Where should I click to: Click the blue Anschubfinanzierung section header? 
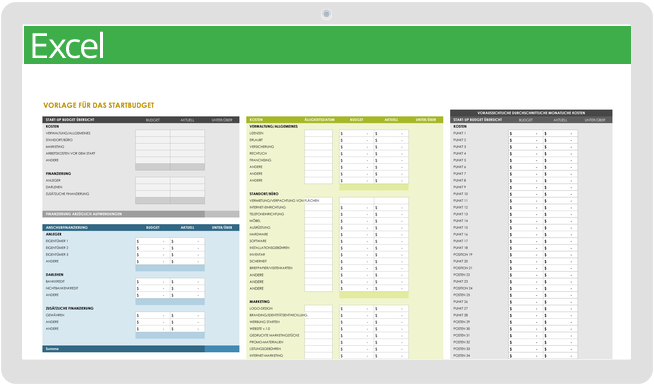pyautogui.click(x=141, y=227)
